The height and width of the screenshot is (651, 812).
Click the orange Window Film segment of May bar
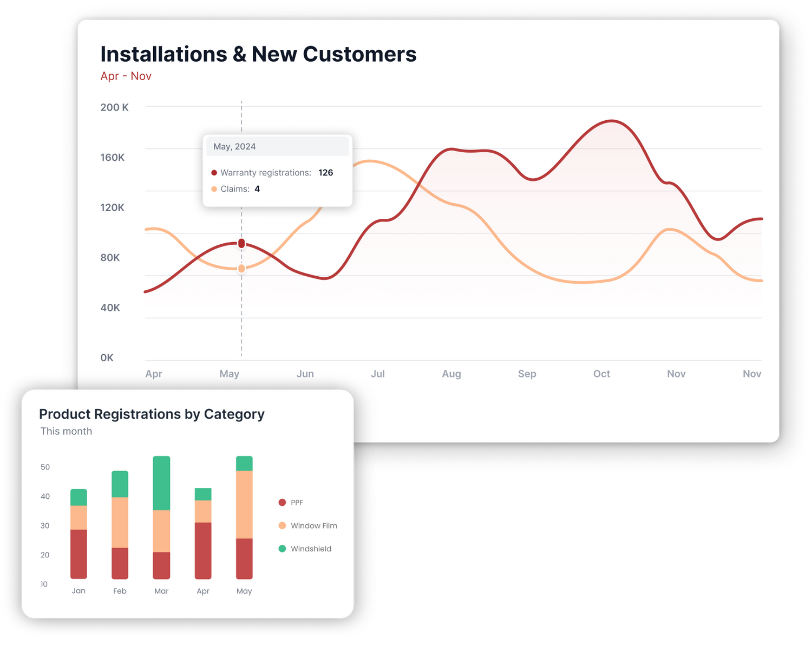244,504
